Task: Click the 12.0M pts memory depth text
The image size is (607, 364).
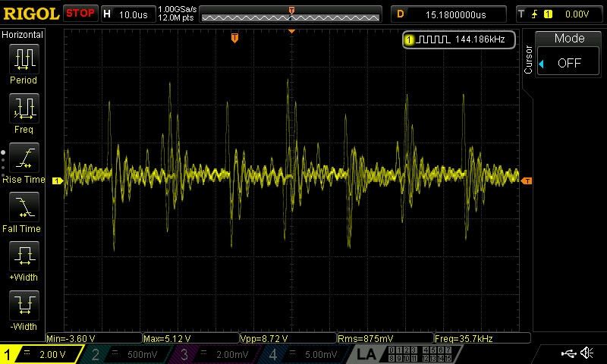Action: pyautogui.click(x=176, y=17)
